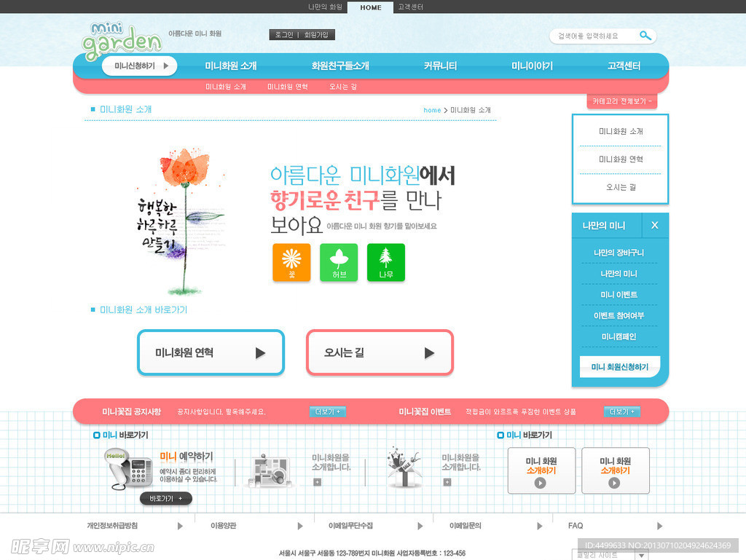Open the 나만의 장바구니 sidebar link
The height and width of the screenshot is (560, 746).
(x=619, y=253)
